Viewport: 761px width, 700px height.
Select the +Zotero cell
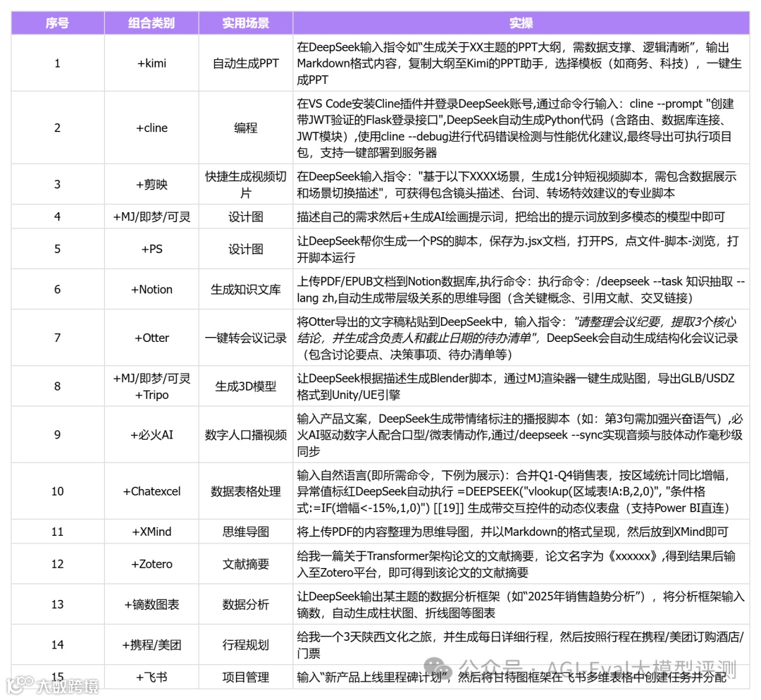point(151,564)
